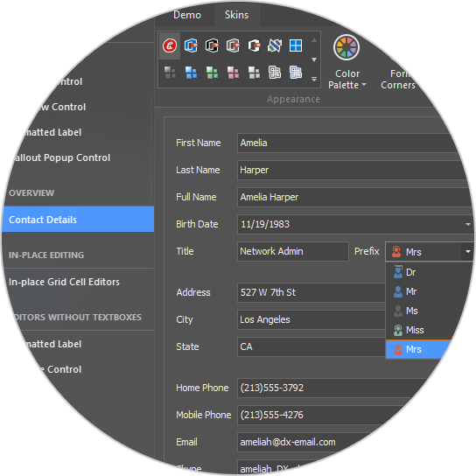
Task: Switch to the Demo tab
Action: coord(187,15)
